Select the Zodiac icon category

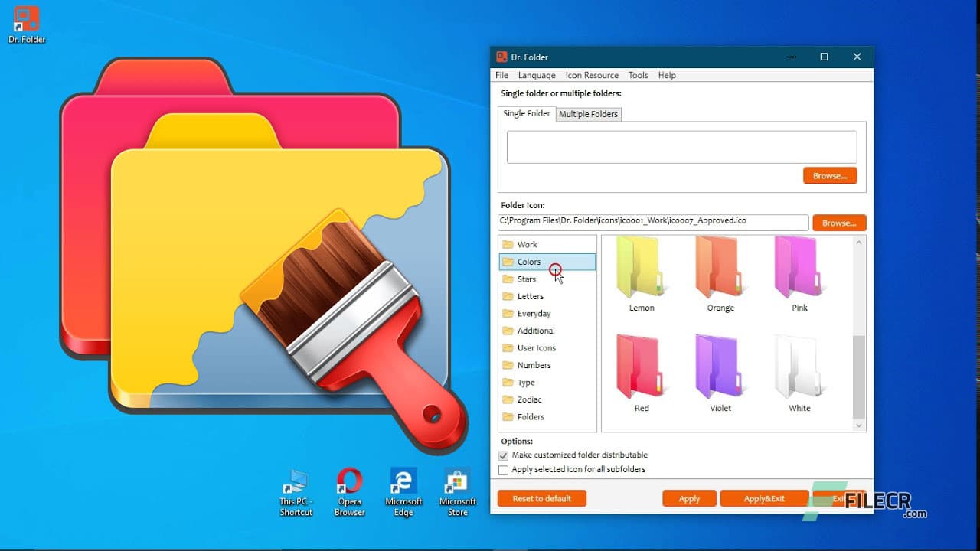click(528, 399)
